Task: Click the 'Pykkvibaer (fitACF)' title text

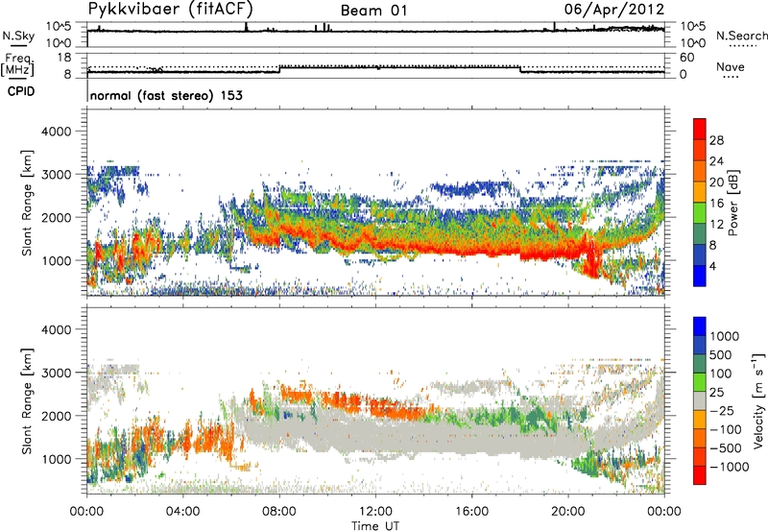Action: click(170, 10)
